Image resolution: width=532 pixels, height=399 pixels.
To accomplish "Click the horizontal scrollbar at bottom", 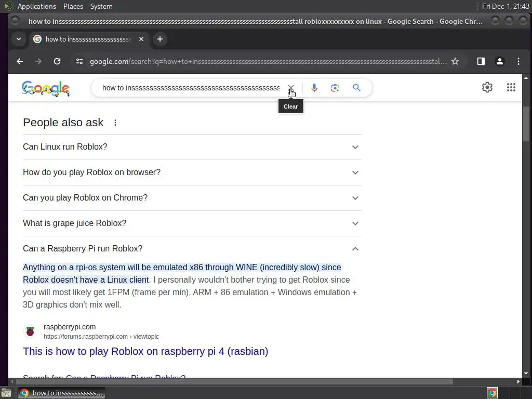I will (x=234, y=382).
